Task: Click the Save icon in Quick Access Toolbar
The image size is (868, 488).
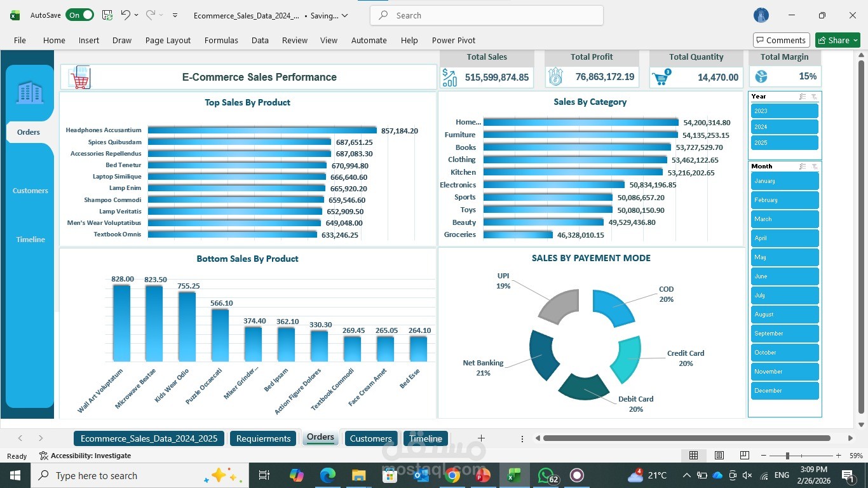Action: pyautogui.click(x=106, y=15)
